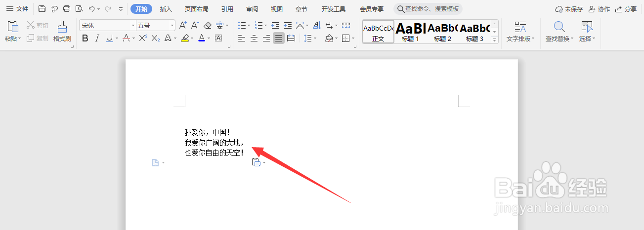The width and height of the screenshot is (644, 230).
Task: Increase font size with A+ icon
Action: point(183,25)
